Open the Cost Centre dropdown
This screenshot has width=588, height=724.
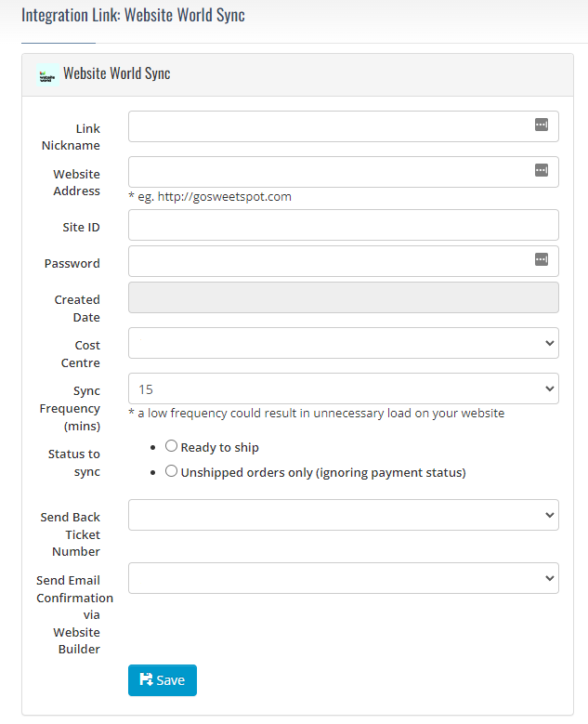343,343
